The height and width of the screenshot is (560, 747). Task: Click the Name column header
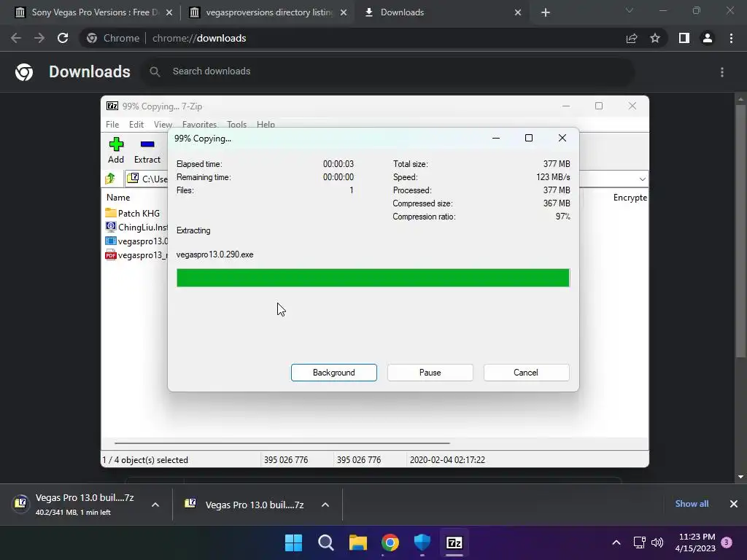click(118, 197)
